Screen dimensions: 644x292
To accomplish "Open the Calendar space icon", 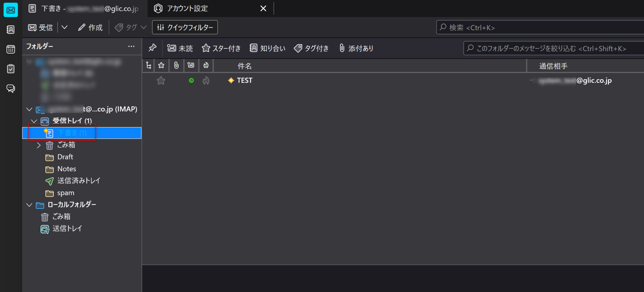I will (x=11, y=49).
